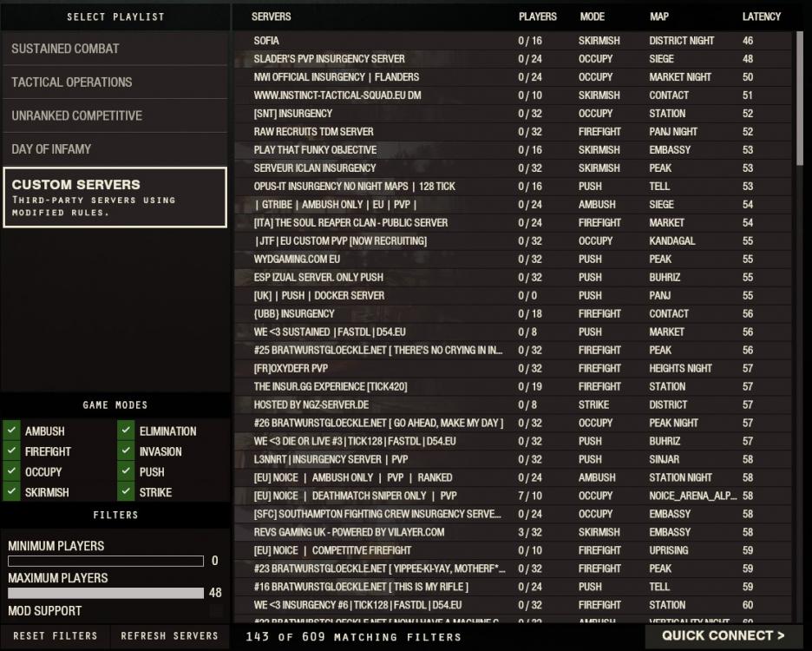Uncheck the Strike game mode filter
812x651 pixels.
point(127,492)
